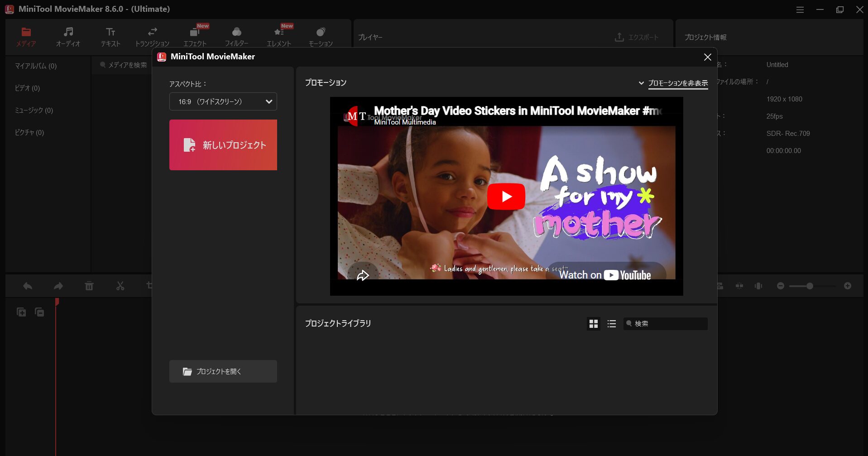Click the プレイヤー panel label
The height and width of the screenshot is (456, 868).
click(370, 37)
